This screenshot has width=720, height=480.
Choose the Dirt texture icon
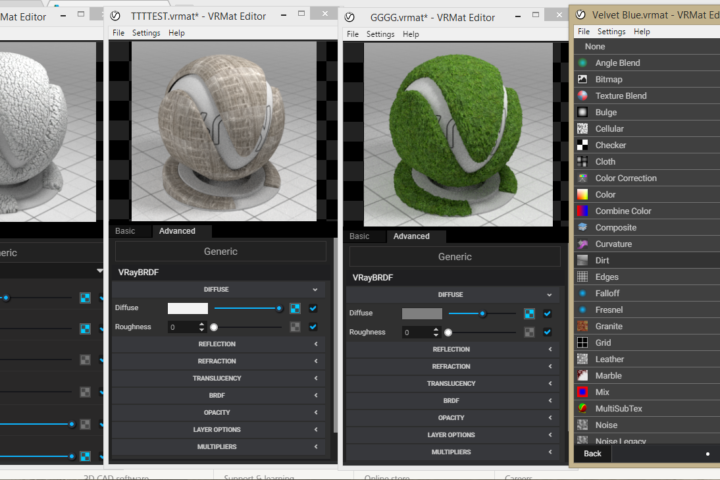coord(582,260)
